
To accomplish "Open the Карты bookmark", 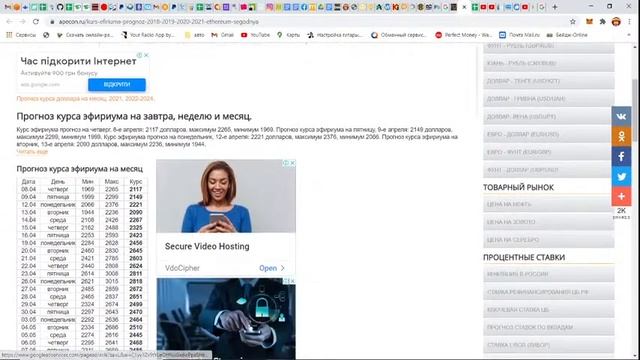I will (288, 35).
